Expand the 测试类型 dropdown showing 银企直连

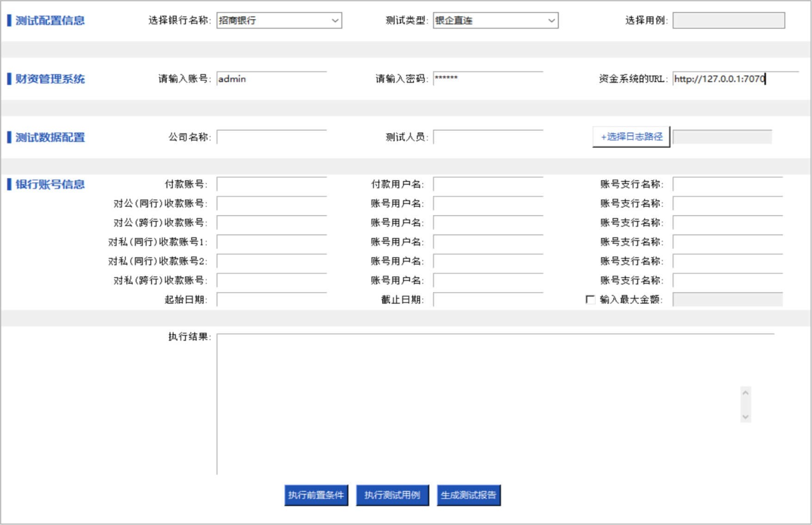click(x=495, y=20)
